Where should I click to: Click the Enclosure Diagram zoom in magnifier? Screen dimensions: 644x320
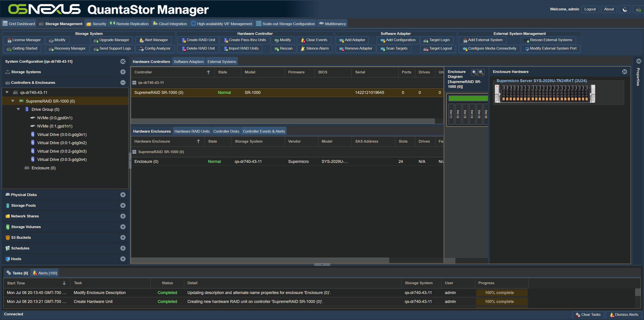click(474, 72)
